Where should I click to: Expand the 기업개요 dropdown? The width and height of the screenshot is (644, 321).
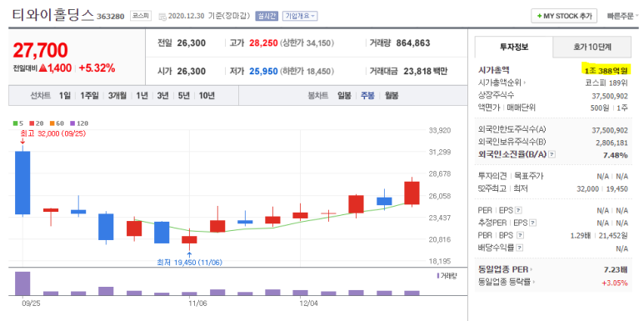point(300,16)
